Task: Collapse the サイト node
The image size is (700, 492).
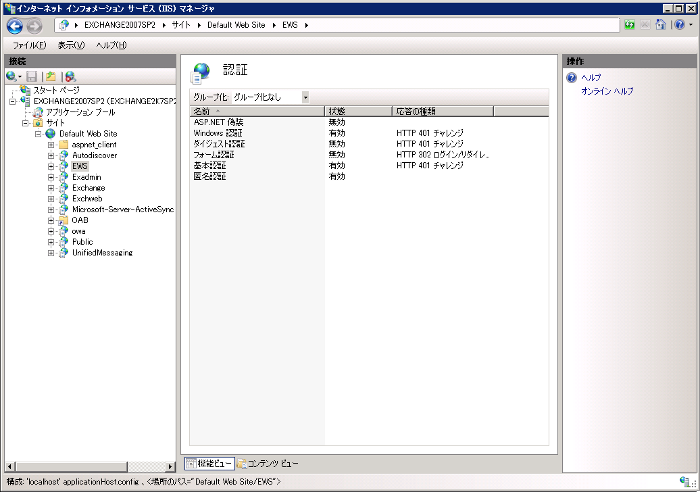Action: (x=26, y=123)
